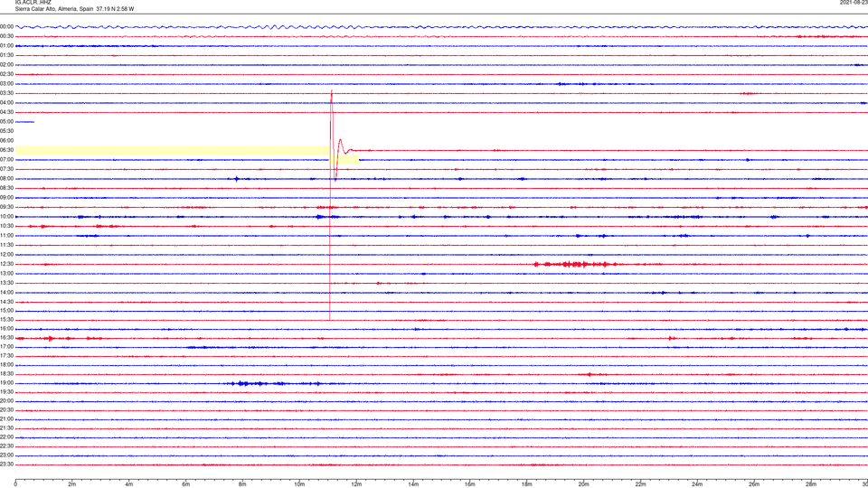Click the 00:30 time label

click(6, 36)
